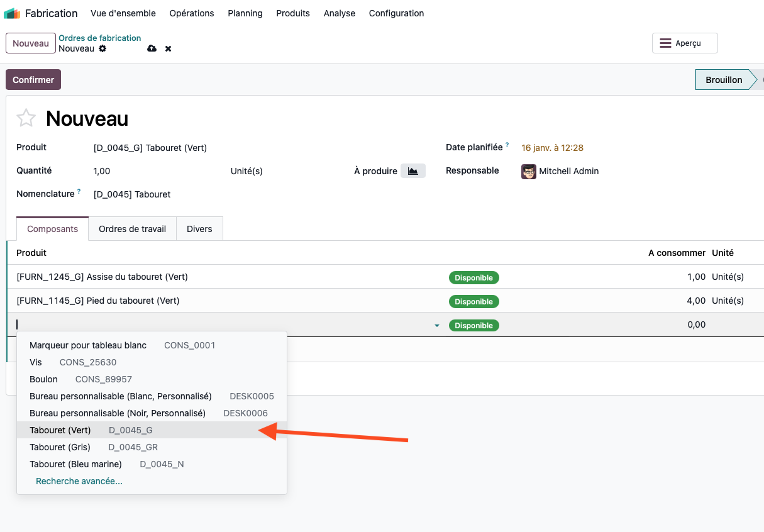
Task: Click the dropdown caret in the new component row
Action: [437, 326]
